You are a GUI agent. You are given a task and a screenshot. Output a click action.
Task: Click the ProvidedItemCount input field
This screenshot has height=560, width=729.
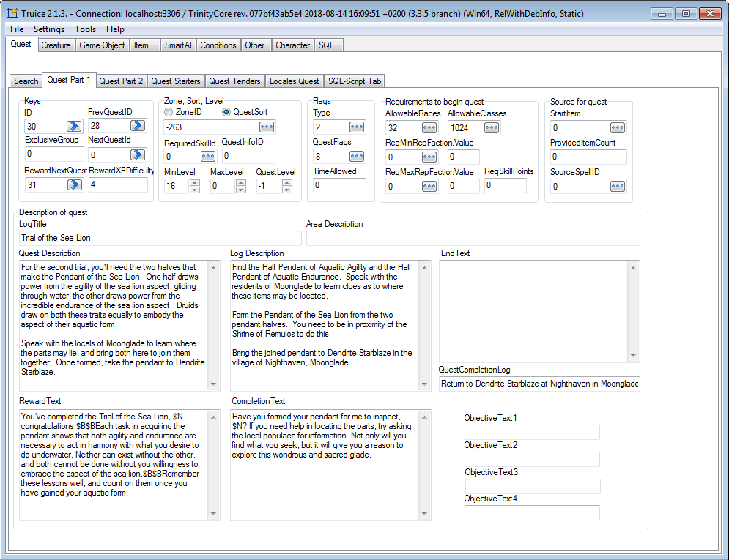pos(588,157)
